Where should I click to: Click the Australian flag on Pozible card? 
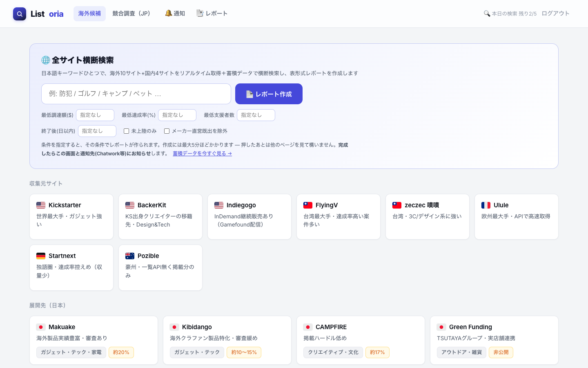(x=130, y=256)
